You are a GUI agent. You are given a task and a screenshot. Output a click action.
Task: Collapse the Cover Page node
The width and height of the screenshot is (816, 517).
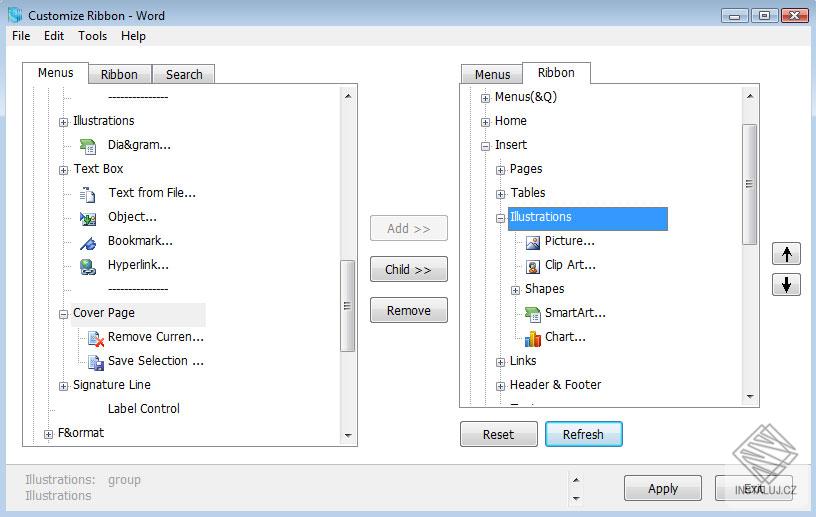pos(63,314)
